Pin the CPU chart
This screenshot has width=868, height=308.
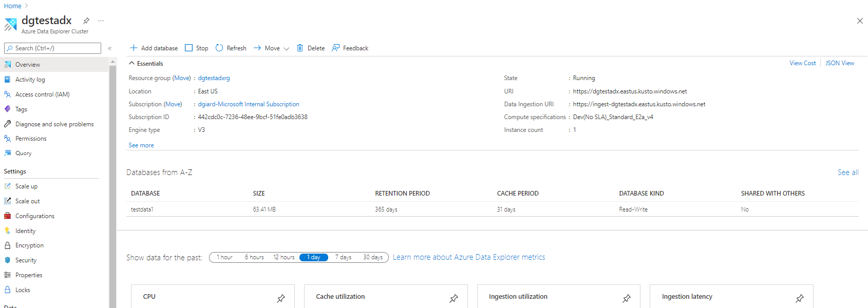pos(281,298)
